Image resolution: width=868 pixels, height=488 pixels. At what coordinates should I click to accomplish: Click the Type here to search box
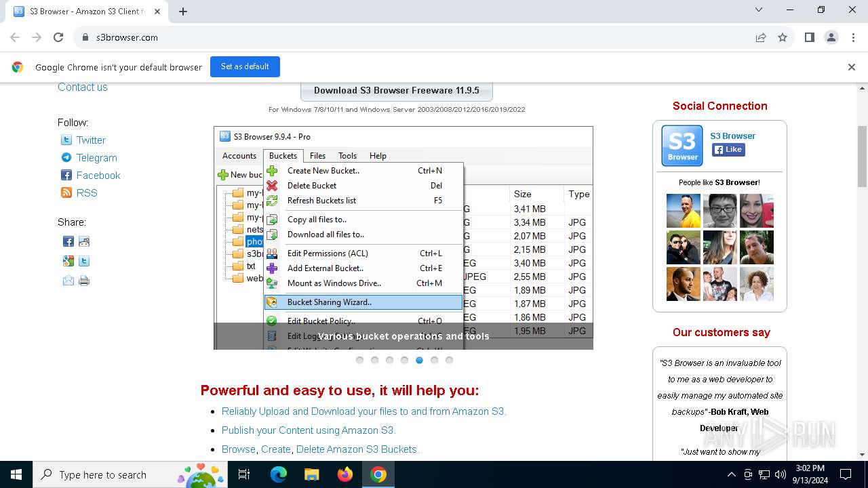(x=129, y=474)
